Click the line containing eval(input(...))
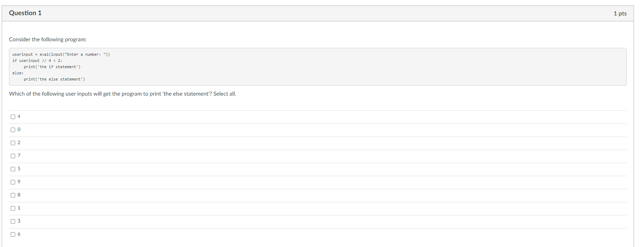Image resolution: width=644 pixels, height=247 pixels. click(61, 54)
